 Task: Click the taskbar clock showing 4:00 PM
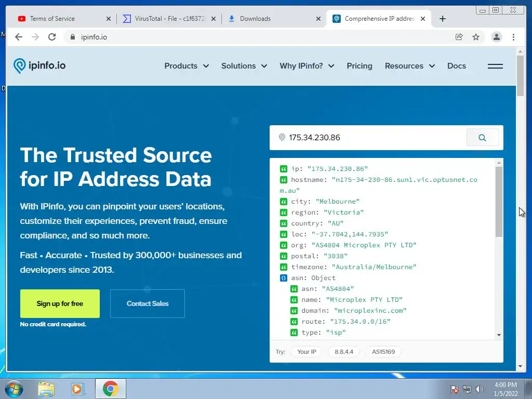click(x=506, y=389)
